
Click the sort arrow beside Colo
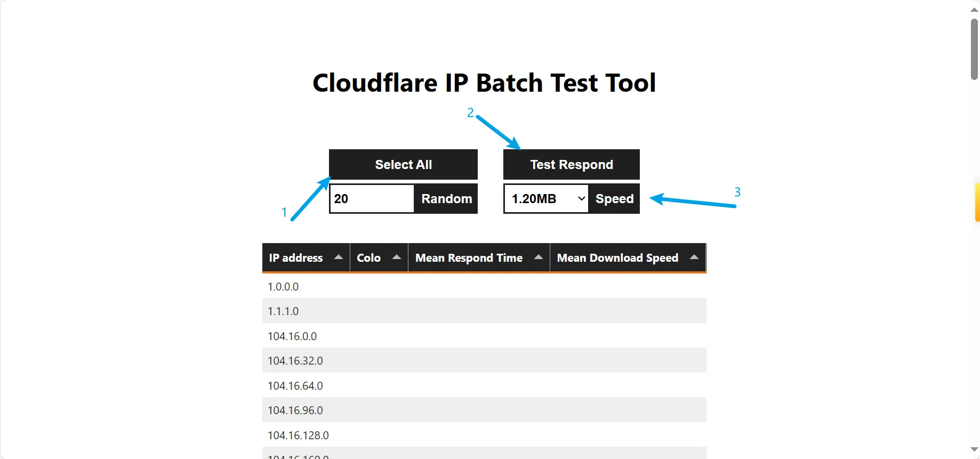click(396, 257)
